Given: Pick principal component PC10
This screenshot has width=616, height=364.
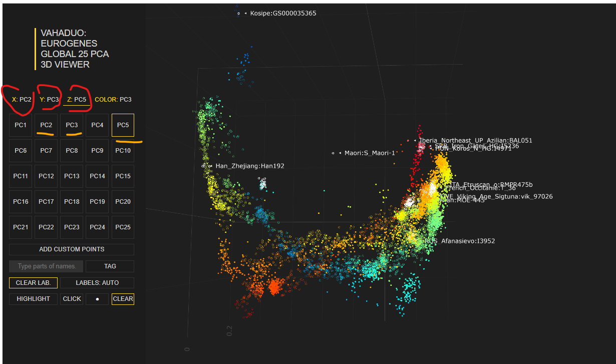Looking at the screenshot, I should click(x=123, y=151).
